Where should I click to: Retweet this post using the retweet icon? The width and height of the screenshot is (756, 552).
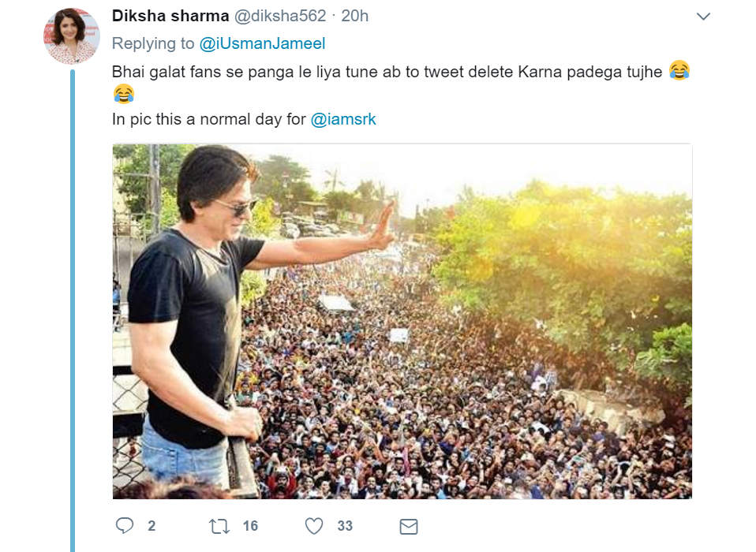(219, 525)
